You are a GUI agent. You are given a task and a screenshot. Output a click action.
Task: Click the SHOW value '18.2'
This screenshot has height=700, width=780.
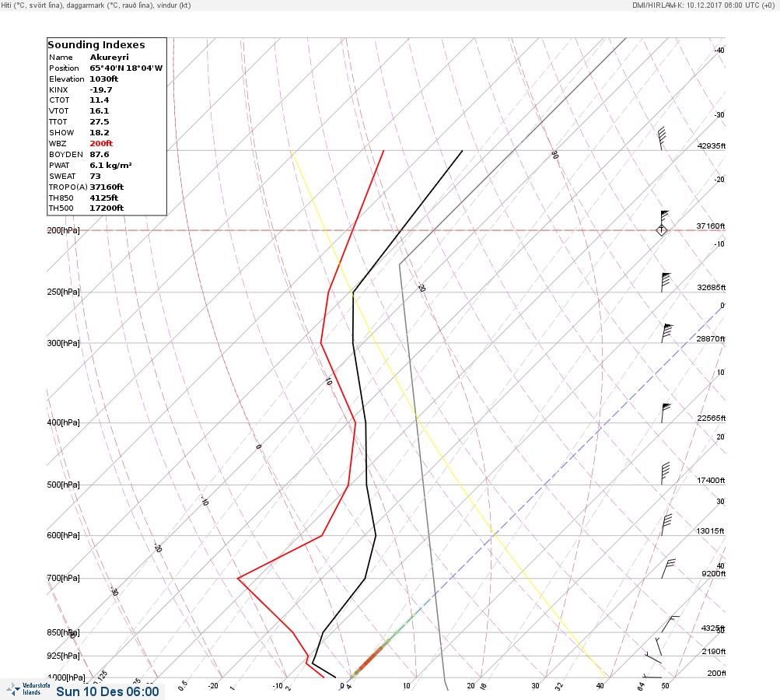click(99, 133)
